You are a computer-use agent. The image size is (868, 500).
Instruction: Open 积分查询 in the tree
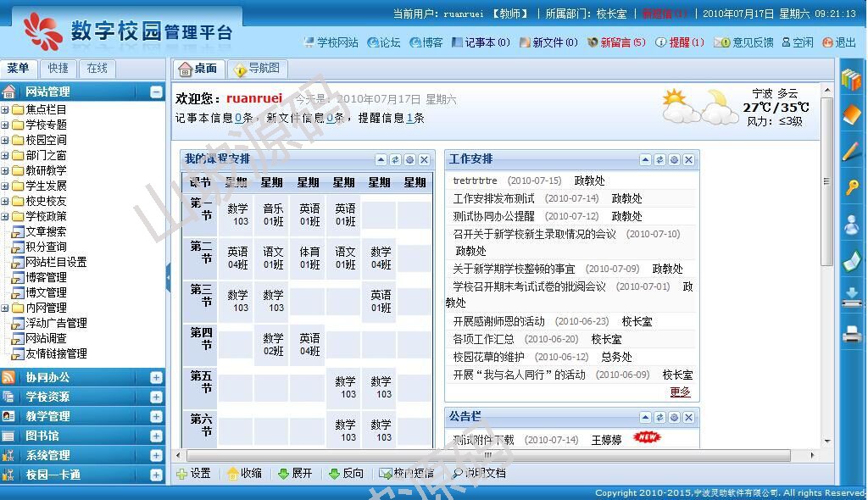point(46,247)
